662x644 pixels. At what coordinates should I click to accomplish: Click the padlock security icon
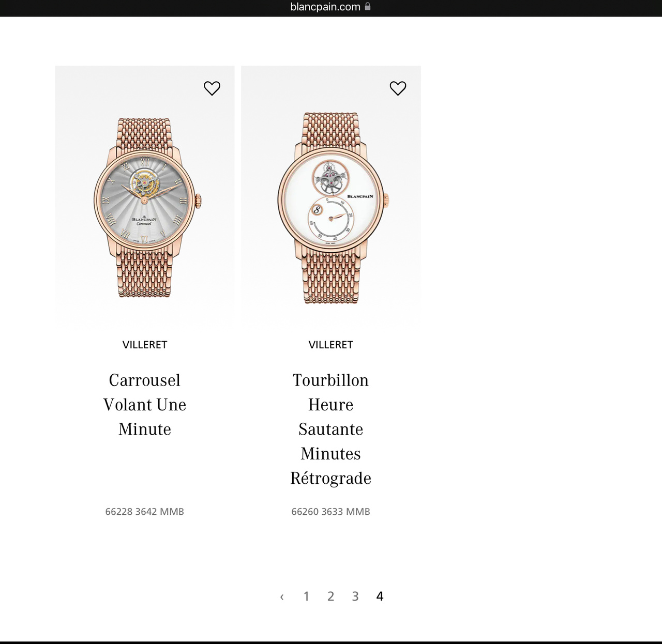click(x=368, y=7)
